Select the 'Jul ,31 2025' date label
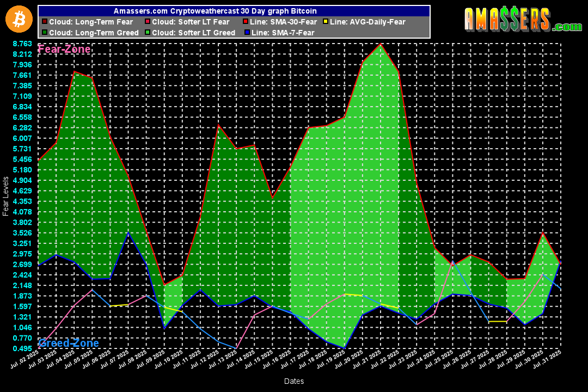The height and width of the screenshot is (392, 588). [x=547, y=359]
